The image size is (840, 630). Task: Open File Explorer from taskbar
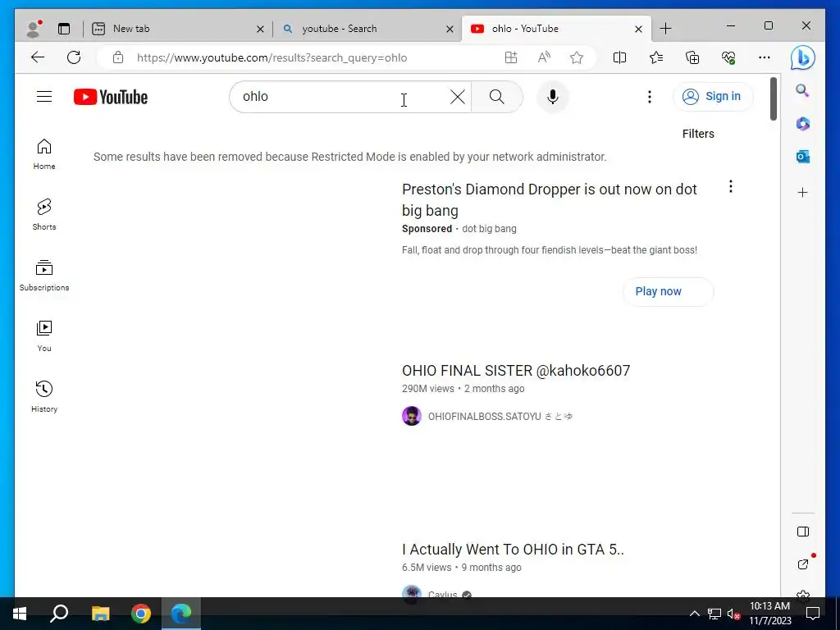[x=100, y=614]
